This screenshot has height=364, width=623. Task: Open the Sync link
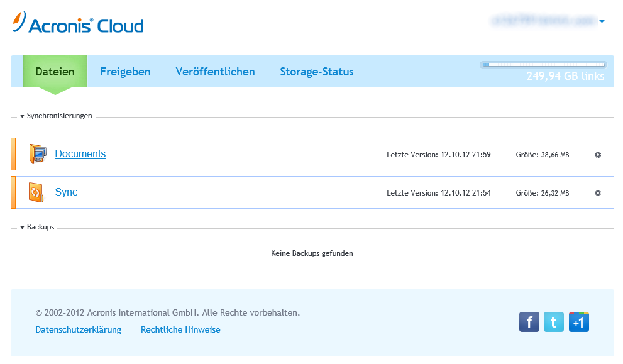[x=67, y=192]
